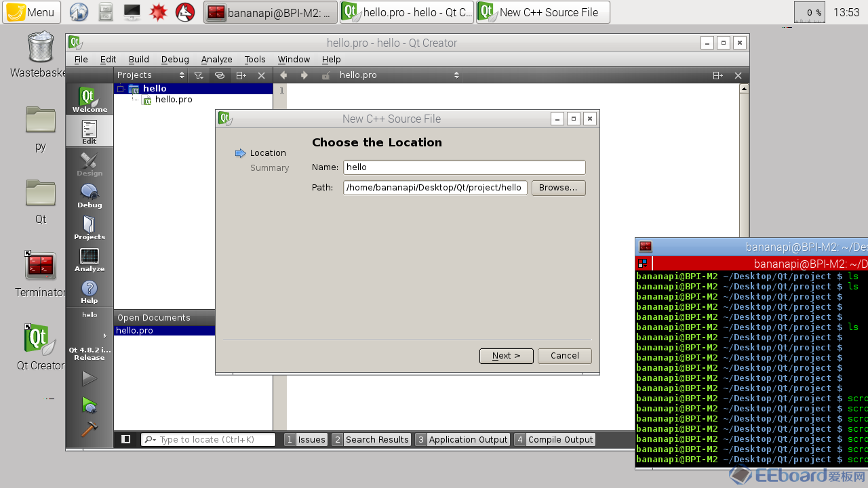Open the Edit menu
868x488 pixels.
[108, 60]
